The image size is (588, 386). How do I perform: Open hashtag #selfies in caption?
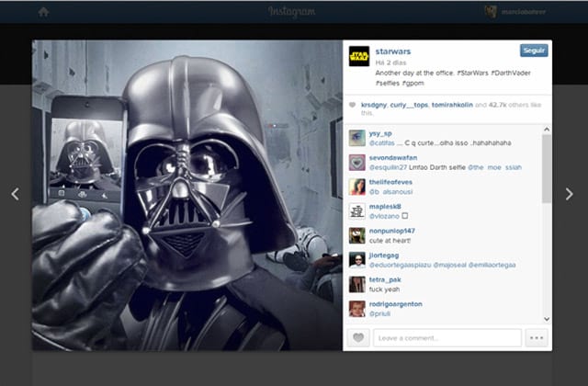(x=388, y=83)
